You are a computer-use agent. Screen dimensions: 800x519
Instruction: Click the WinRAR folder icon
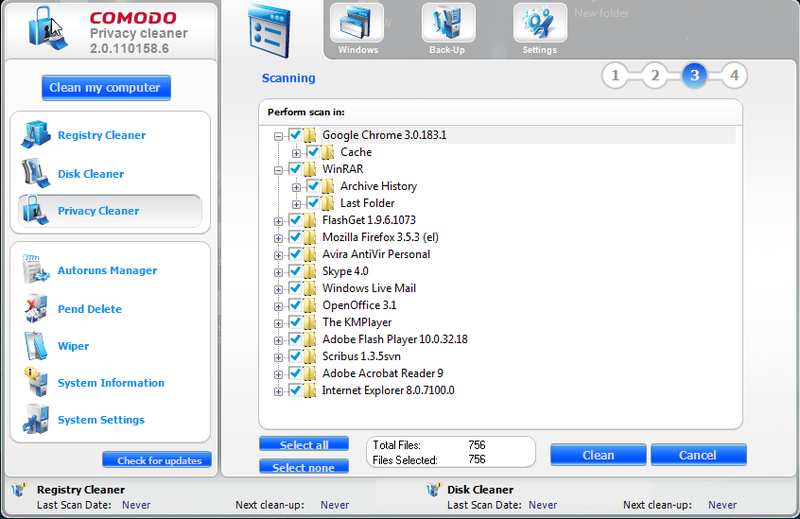[x=310, y=169]
